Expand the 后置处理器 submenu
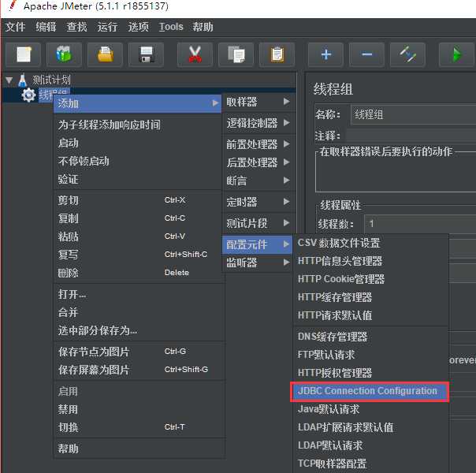The image size is (476, 473). click(x=258, y=162)
